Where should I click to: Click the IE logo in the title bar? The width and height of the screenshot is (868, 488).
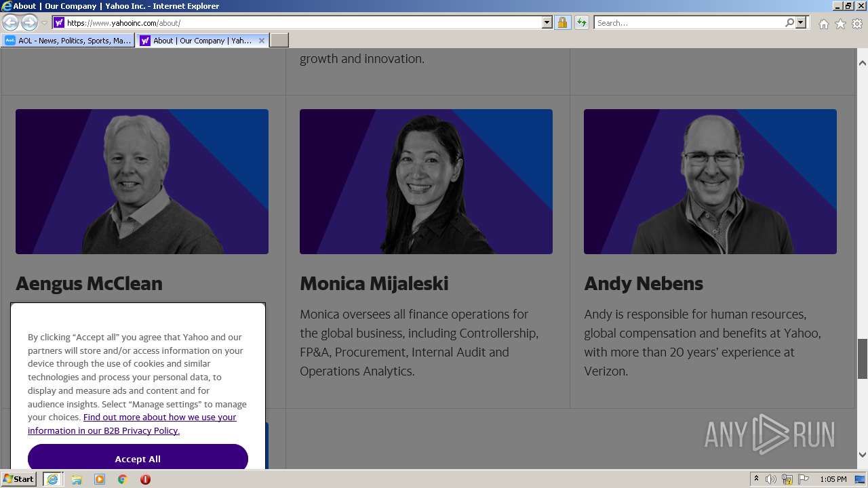tap(7, 6)
